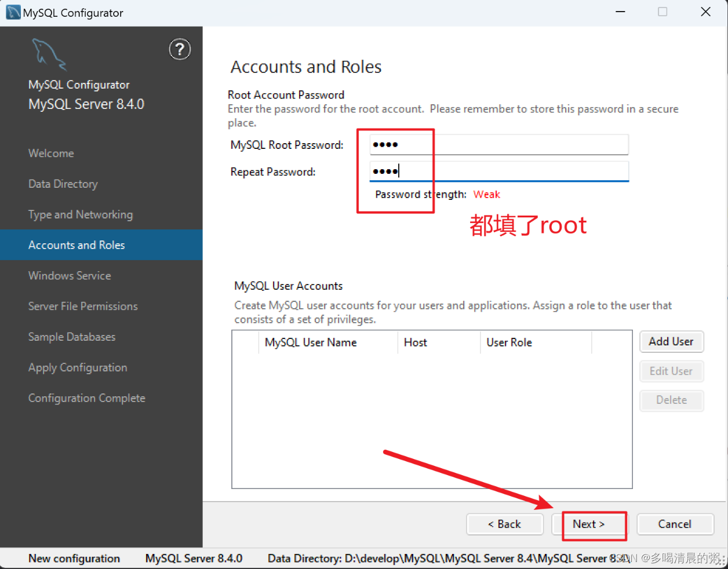This screenshot has width=728, height=569.
Task: Click 'MySQL User Accounts' section label
Action: click(288, 286)
